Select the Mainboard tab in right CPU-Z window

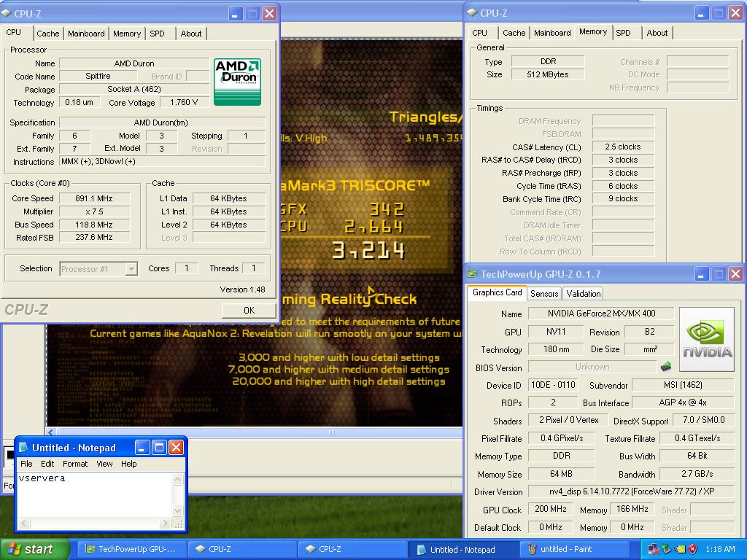[x=552, y=33]
